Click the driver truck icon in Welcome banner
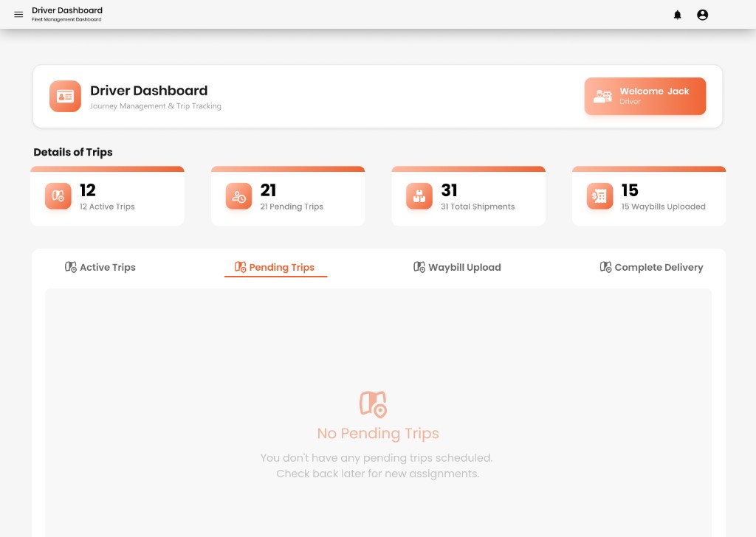The height and width of the screenshot is (537, 756). point(602,97)
